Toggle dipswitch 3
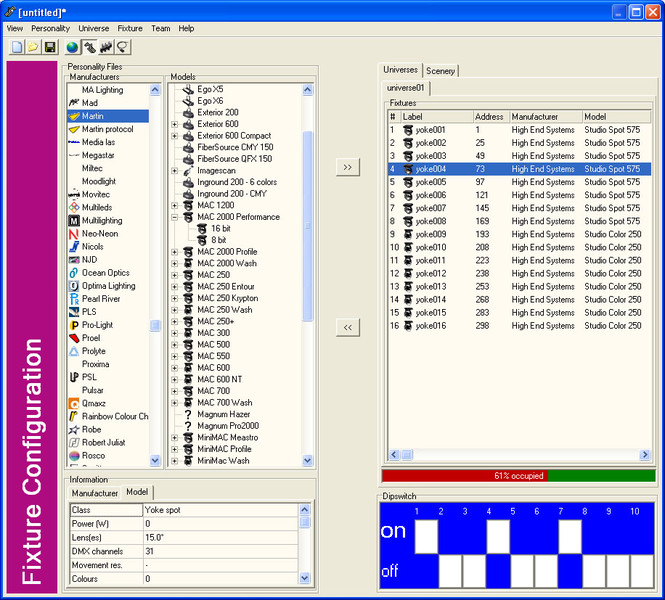Screen dimensions: 665x600 click(474, 571)
